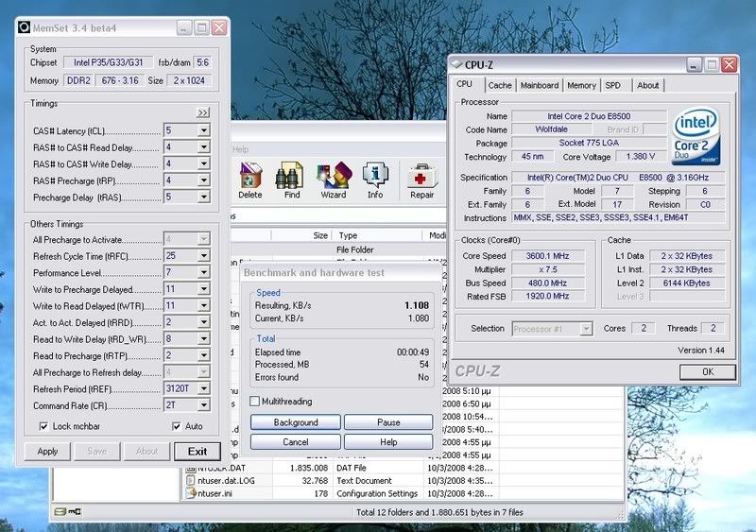Image resolution: width=756 pixels, height=532 pixels.
Task: Open the Performance Level dropdown
Action: click(x=204, y=272)
